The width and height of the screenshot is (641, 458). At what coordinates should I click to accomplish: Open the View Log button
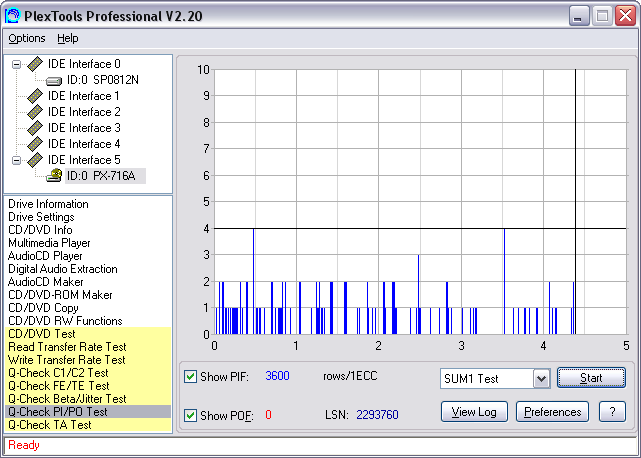pos(474,412)
